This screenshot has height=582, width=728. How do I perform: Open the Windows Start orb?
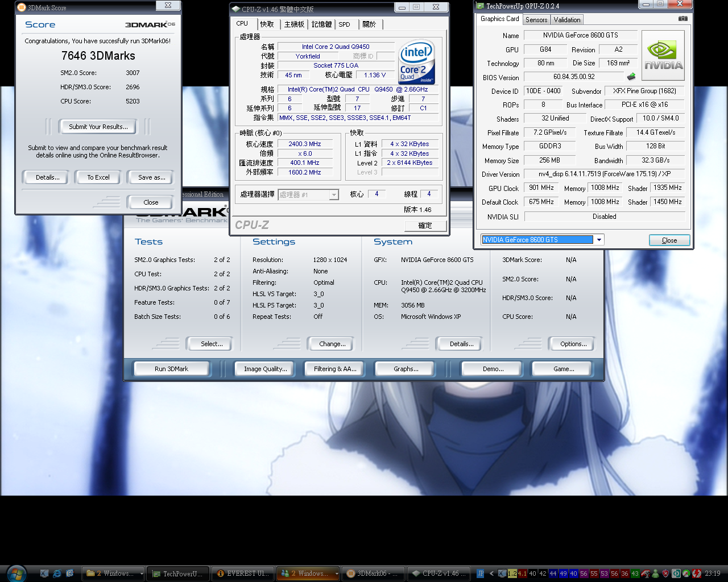coord(15,573)
